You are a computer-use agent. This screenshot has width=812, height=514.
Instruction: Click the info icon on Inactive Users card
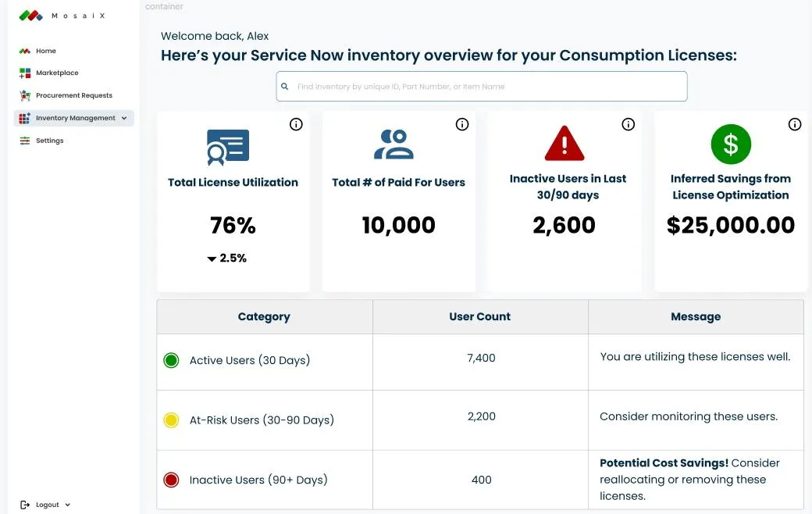[x=629, y=124]
